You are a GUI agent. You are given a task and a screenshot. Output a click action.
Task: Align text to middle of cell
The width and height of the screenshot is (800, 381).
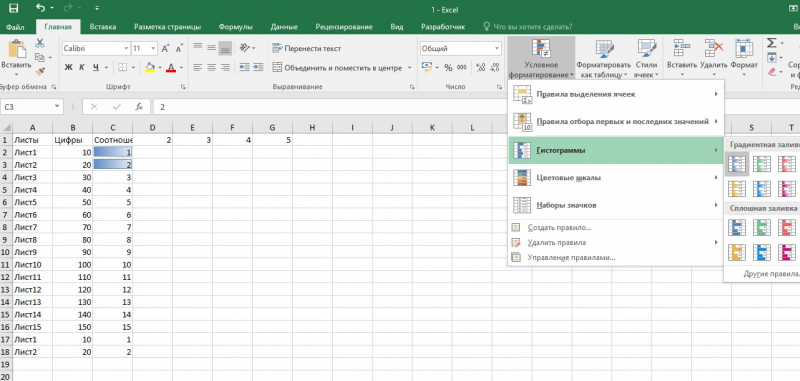211,48
